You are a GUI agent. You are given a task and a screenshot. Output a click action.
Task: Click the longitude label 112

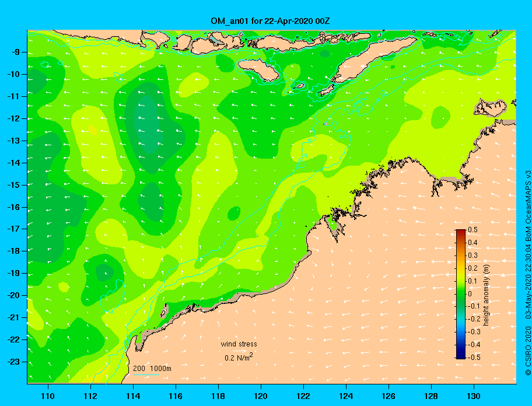[x=90, y=396]
